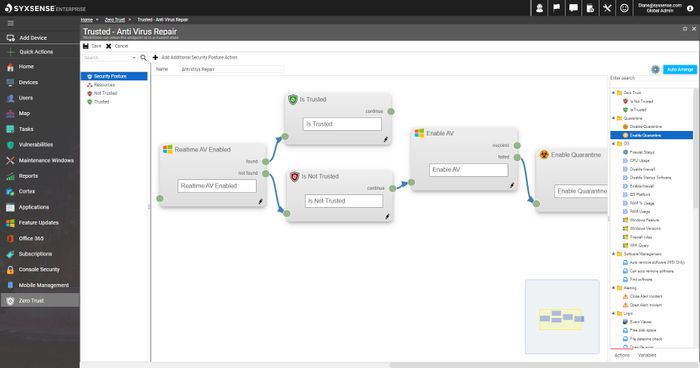This screenshot has width=700, height=368.
Task: Click the plus icon for additional security posture action
Action: point(155,57)
